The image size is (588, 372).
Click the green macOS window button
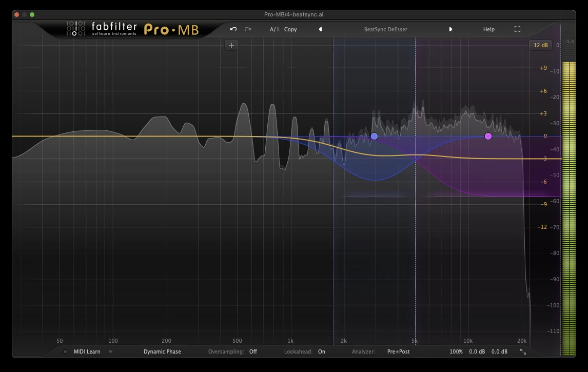[32, 15]
